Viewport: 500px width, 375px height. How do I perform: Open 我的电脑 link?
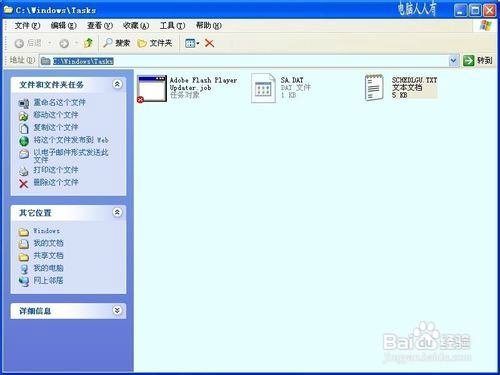coord(48,268)
